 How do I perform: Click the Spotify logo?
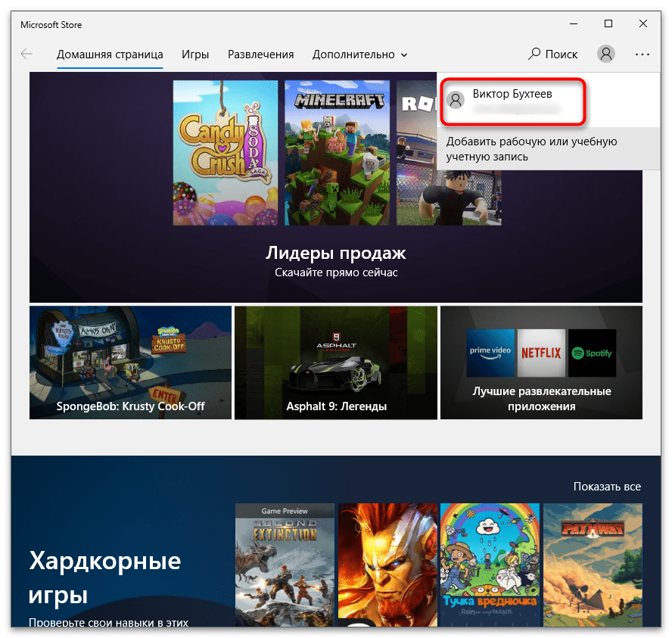point(592,353)
